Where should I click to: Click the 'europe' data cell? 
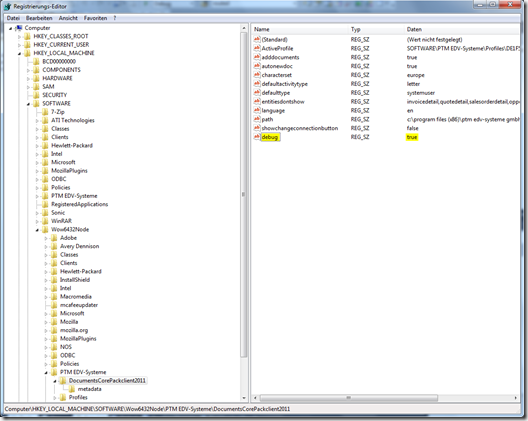[416, 75]
